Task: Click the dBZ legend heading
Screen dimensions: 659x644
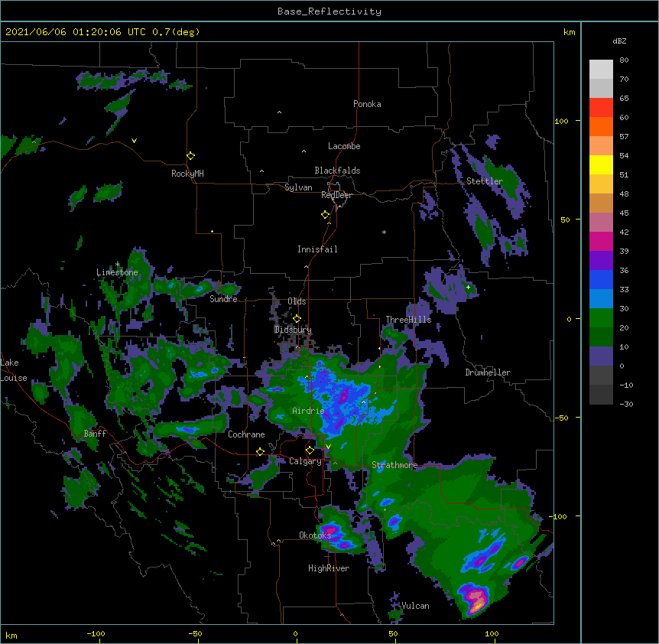Action: (619, 41)
